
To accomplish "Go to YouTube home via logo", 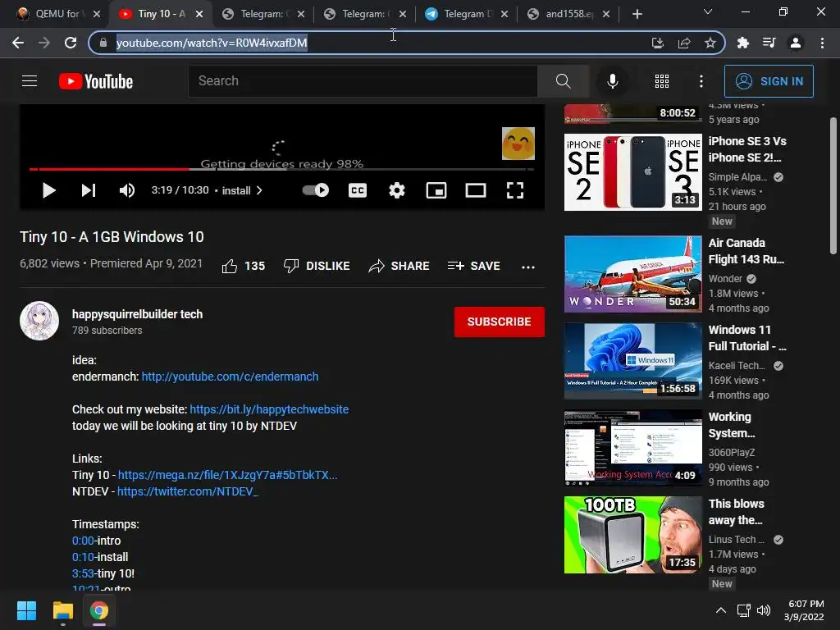I will (x=96, y=81).
